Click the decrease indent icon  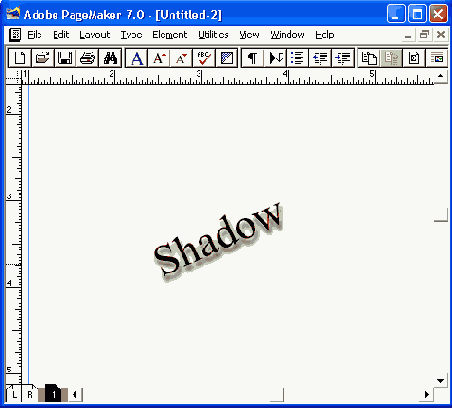pyautogui.click(x=320, y=58)
